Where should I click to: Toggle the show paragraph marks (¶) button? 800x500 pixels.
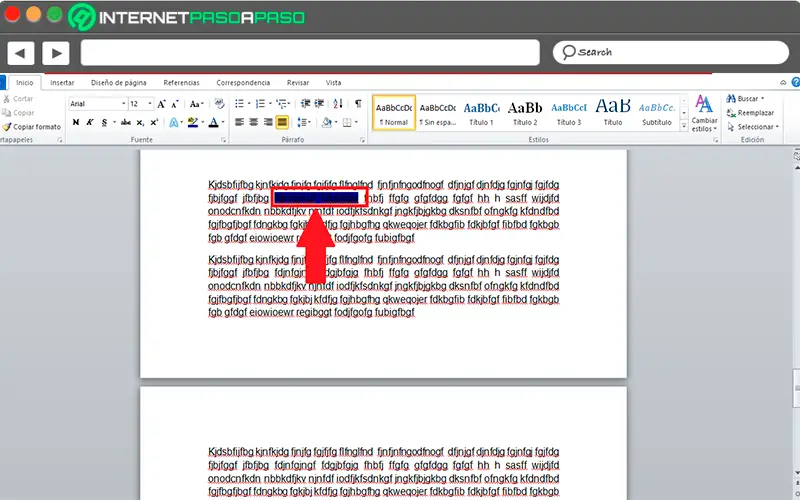coord(358,103)
